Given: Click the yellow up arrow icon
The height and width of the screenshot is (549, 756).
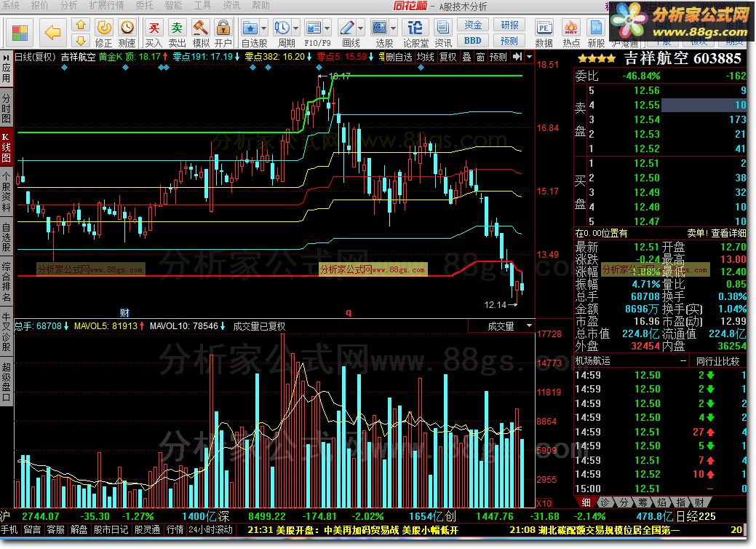Looking at the screenshot, I should 81,25.
